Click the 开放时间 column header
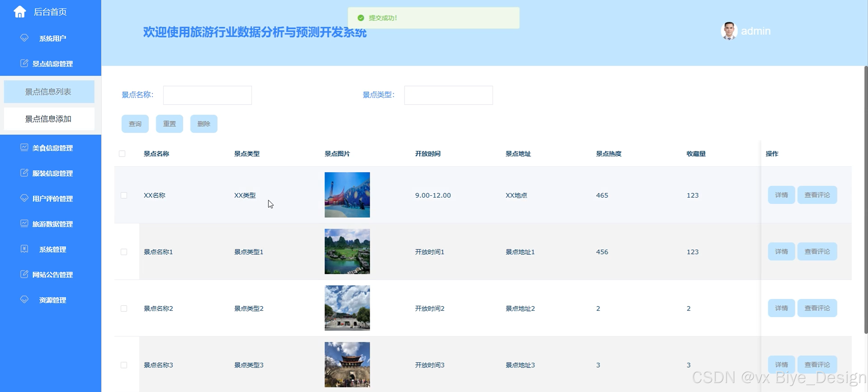868x392 pixels. point(428,154)
